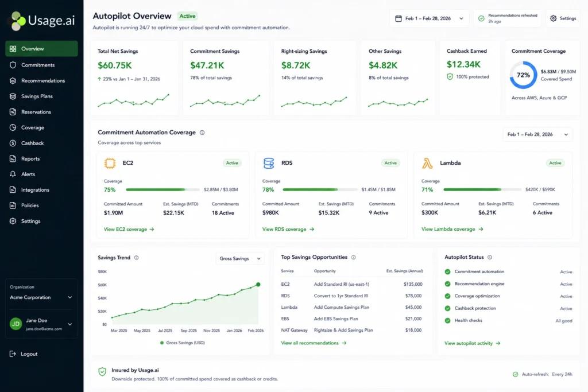Click the Autopilot Active status badge
Image resolution: width=588 pixels, height=392 pixels.
[187, 16]
